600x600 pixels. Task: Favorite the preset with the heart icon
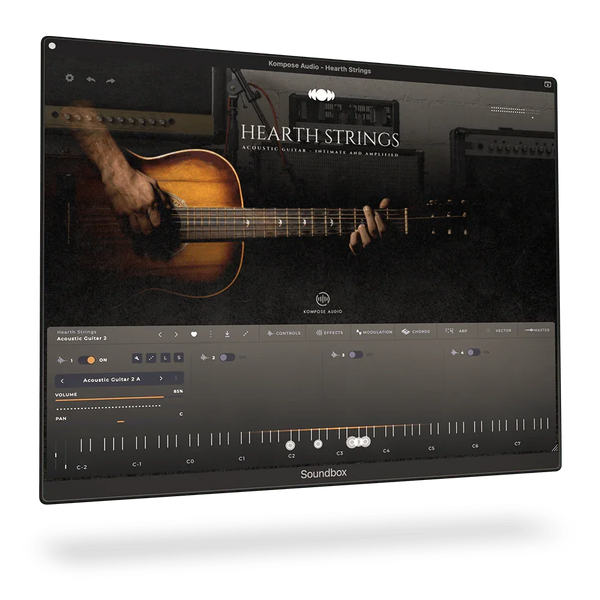click(x=194, y=334)
